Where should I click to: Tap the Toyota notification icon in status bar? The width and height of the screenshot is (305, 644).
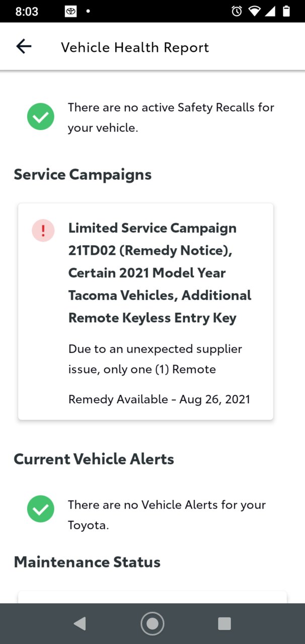coord(71,11)
